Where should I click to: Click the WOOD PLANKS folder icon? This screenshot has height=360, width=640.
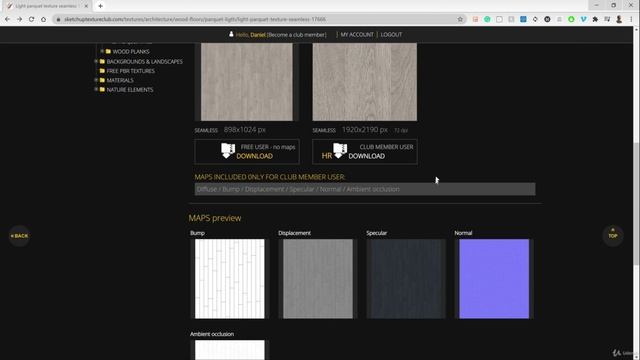click(x=108, y=51)
